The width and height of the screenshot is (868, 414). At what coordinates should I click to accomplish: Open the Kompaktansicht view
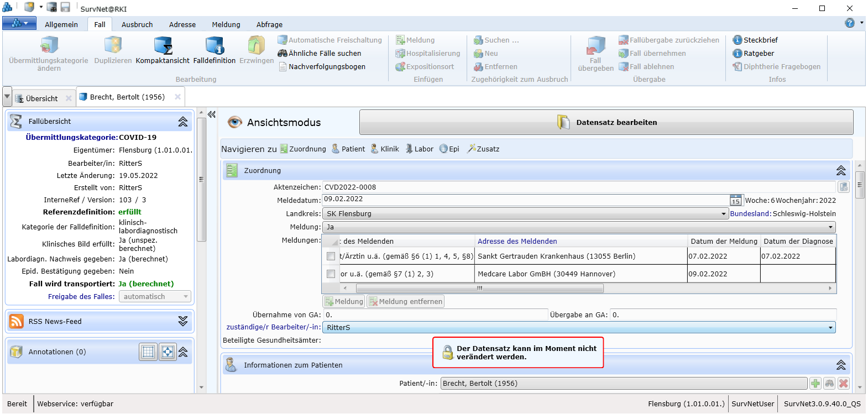[x=163, y=50]
